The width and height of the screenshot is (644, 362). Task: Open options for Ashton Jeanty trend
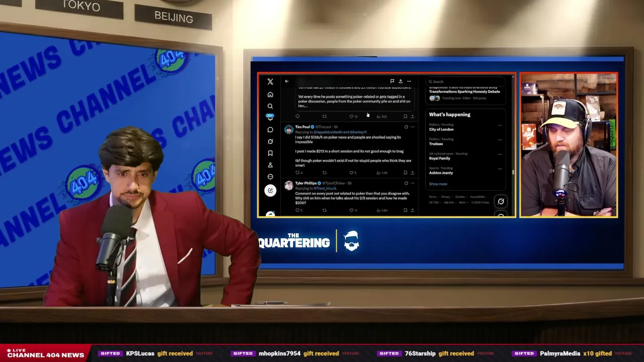[x=500, y=169]
